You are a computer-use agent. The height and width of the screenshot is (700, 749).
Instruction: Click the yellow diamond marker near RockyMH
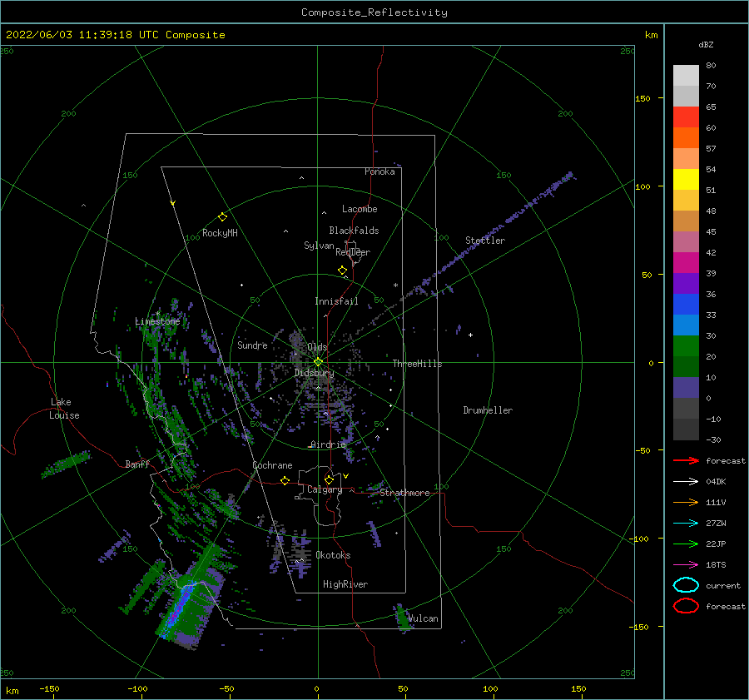pos(222,217)
